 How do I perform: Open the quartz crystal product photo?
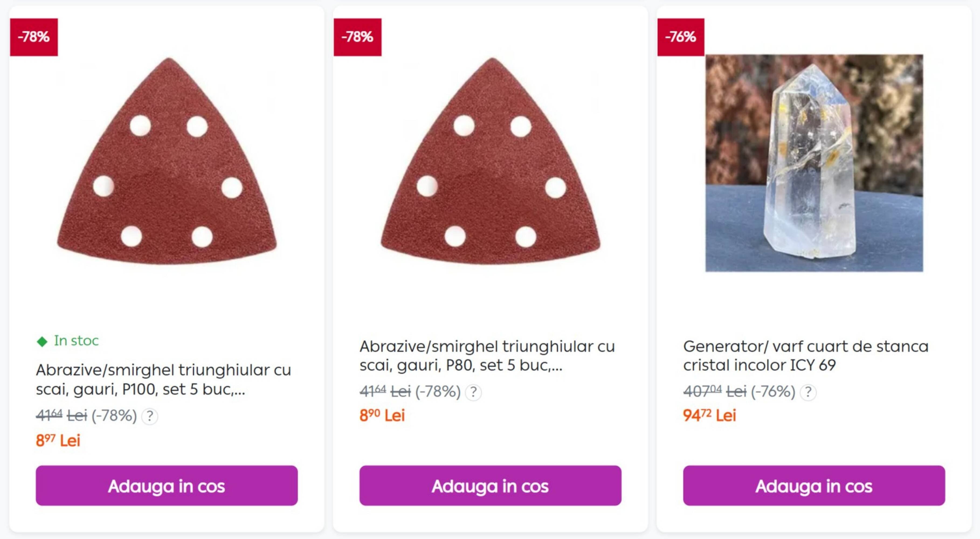tap(814, 163)
